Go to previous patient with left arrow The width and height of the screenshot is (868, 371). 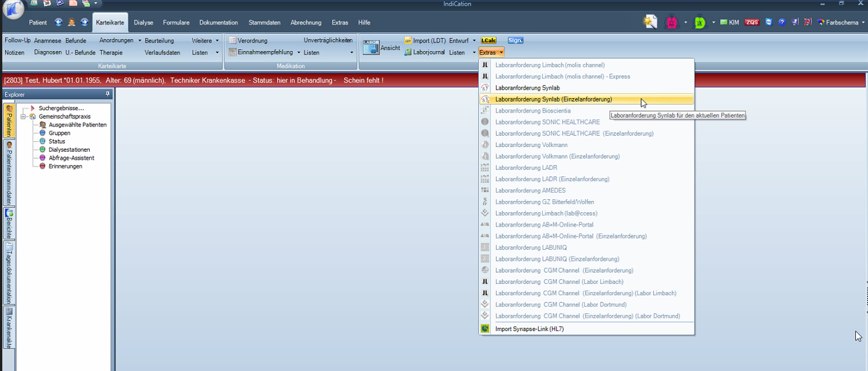click(59, 22)
